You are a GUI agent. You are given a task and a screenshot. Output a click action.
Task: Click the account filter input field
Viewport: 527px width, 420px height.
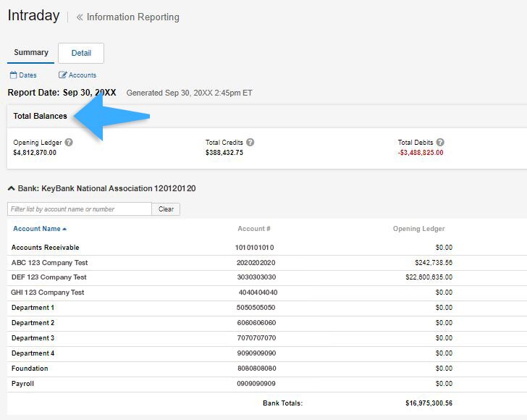click(80, 209)
